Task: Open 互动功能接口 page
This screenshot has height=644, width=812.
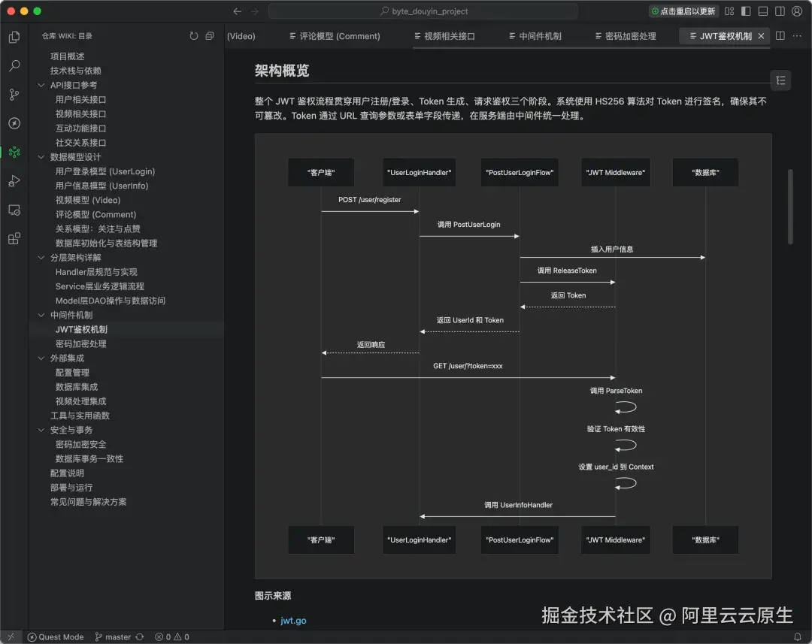Action: pyautogui.click(x=80, y=128)
